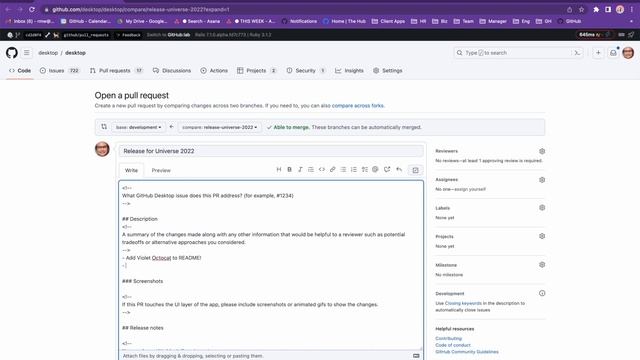
Task: Open the Insights tab
Action: coord(349,71)
